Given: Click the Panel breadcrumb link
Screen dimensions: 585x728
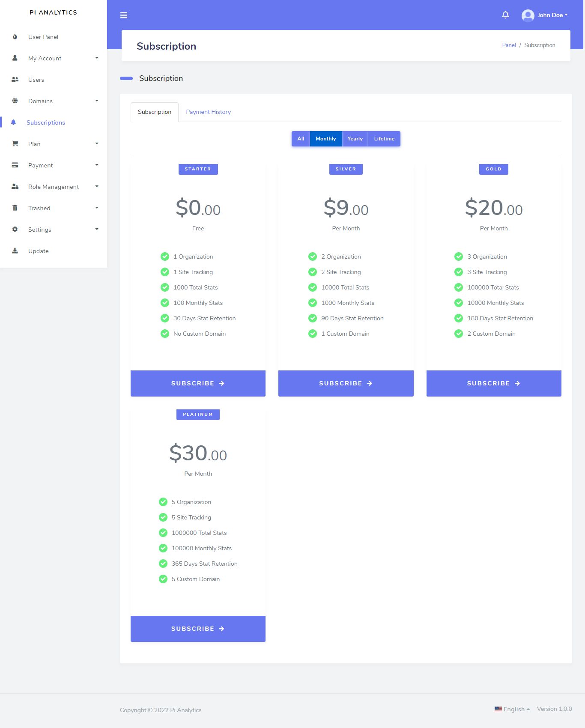Looking at the screenshot, I should coord(509,45).
